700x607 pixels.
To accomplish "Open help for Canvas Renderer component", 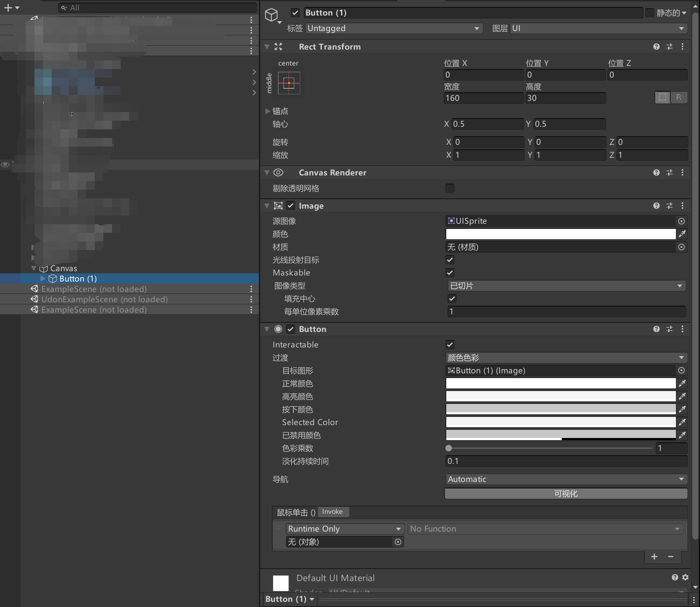I will [656, 172].
